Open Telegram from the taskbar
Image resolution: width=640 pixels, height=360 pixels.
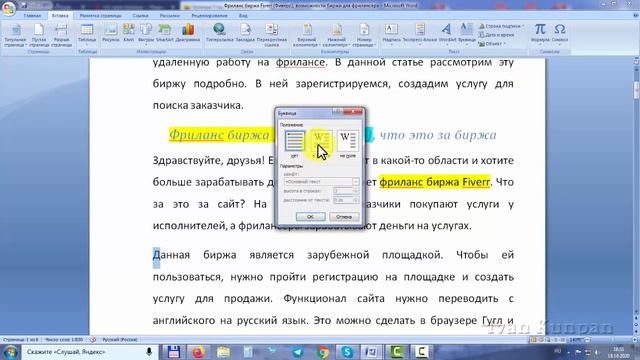point(298,352)
